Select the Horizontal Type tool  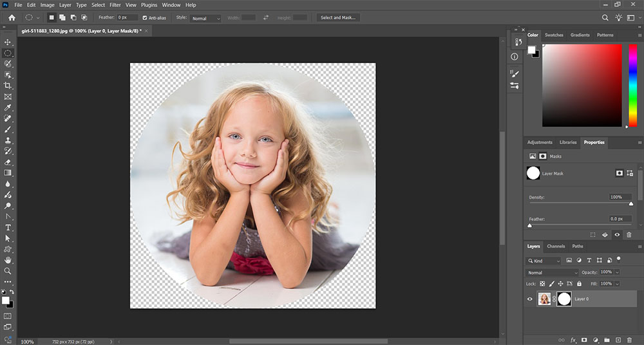tap(8, 227)
